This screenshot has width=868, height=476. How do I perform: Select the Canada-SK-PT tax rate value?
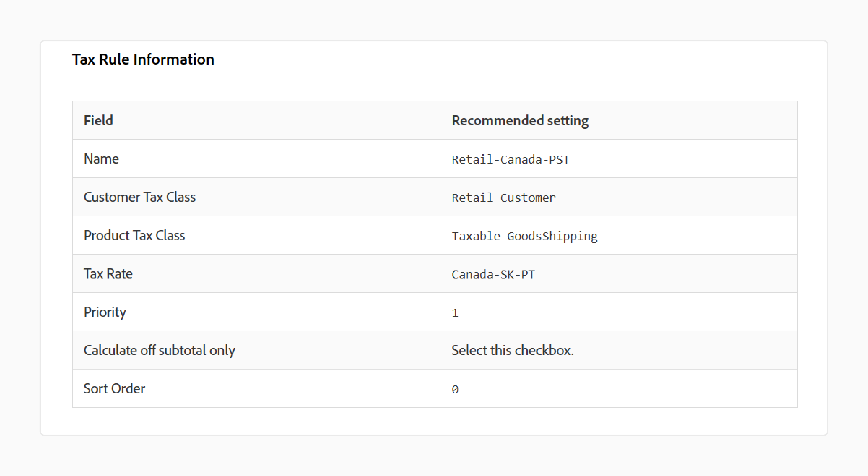coord(493,274)
